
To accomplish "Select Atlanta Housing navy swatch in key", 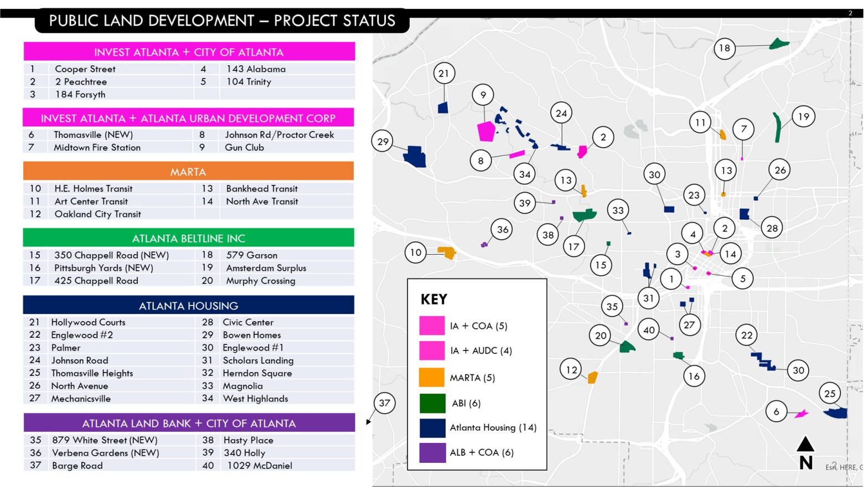I will pyautogui.click(x=432, y=428).
